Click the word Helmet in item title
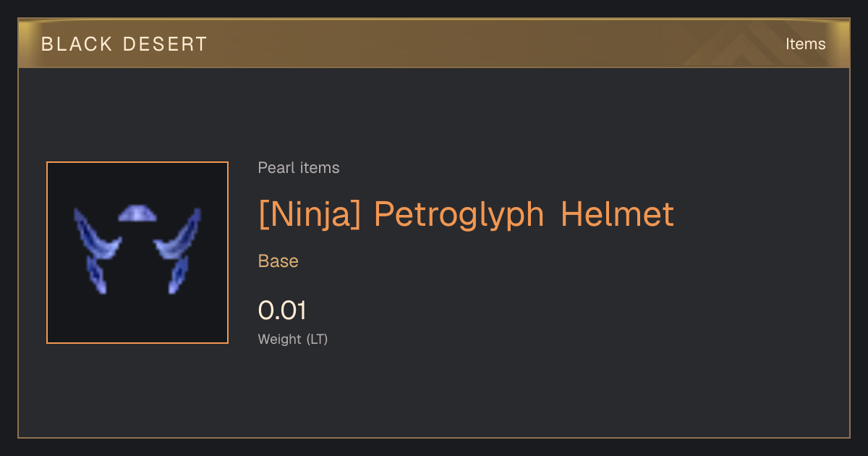Image resolution: width=868 pixels, height=456 pixels. pyautogui.click(x=618, y=214)
